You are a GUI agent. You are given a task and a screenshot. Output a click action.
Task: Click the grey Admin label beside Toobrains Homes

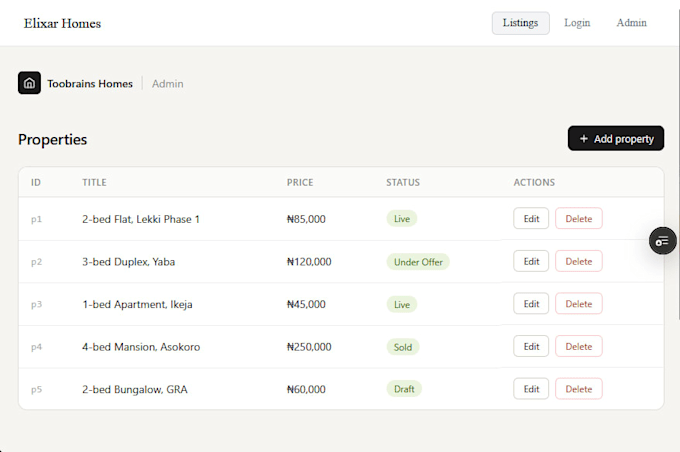tap(167, 84)
